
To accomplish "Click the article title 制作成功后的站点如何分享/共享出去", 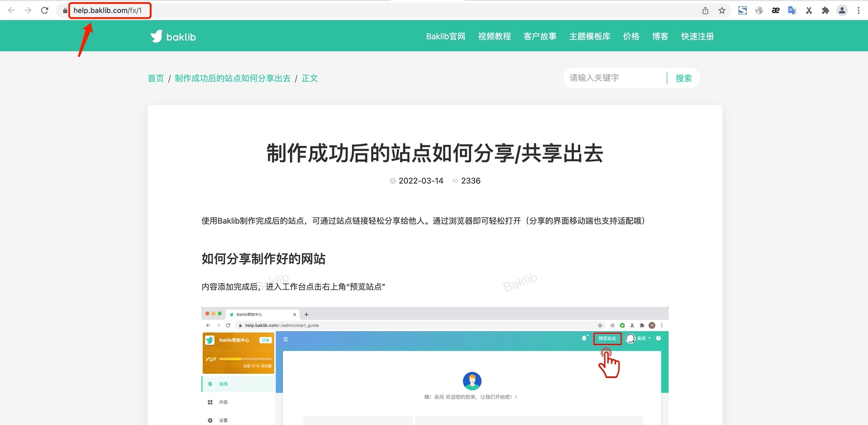I will [435, 153].
